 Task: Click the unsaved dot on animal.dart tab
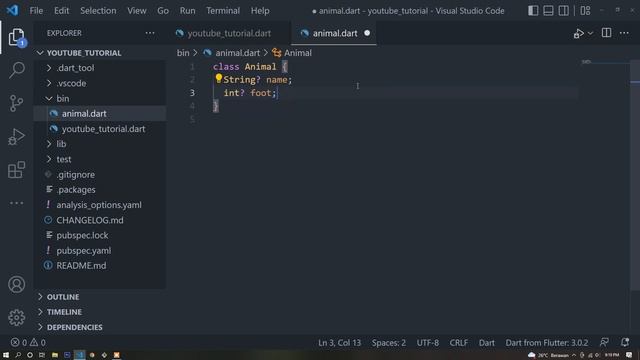367,33
